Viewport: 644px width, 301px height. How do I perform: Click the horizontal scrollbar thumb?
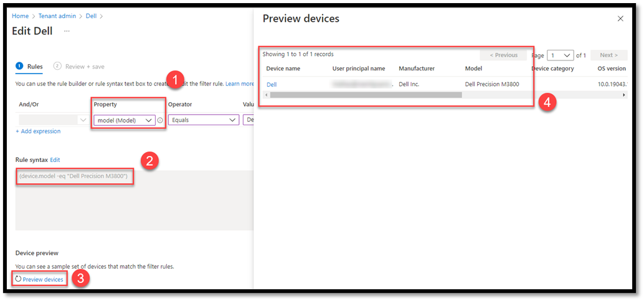point(366,95)
